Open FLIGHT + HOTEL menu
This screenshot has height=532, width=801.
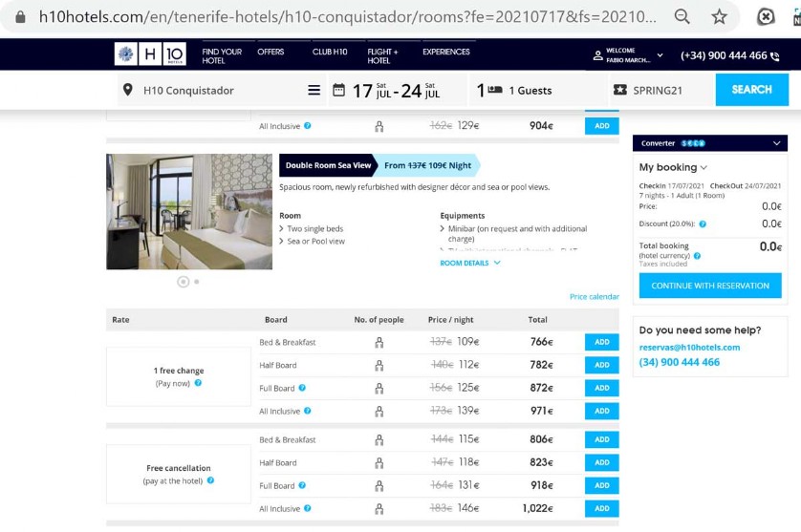point(382,55)
